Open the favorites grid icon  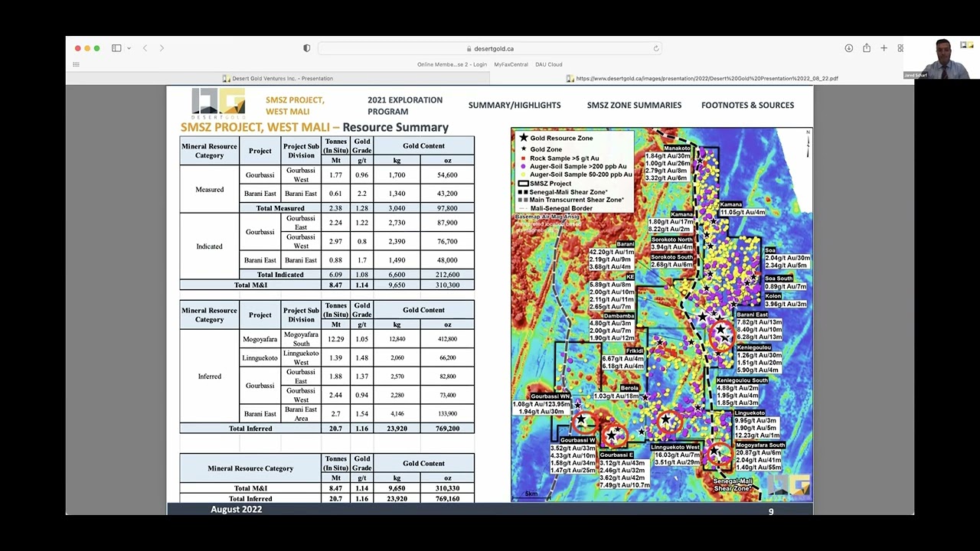[76, 64]
